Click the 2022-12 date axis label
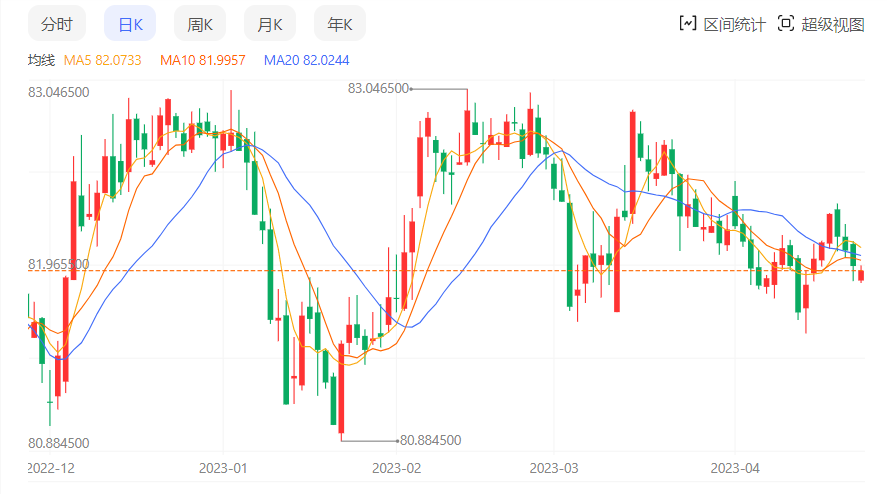The height and width of the screenshot is (494, 887). [x=51, y=467]
